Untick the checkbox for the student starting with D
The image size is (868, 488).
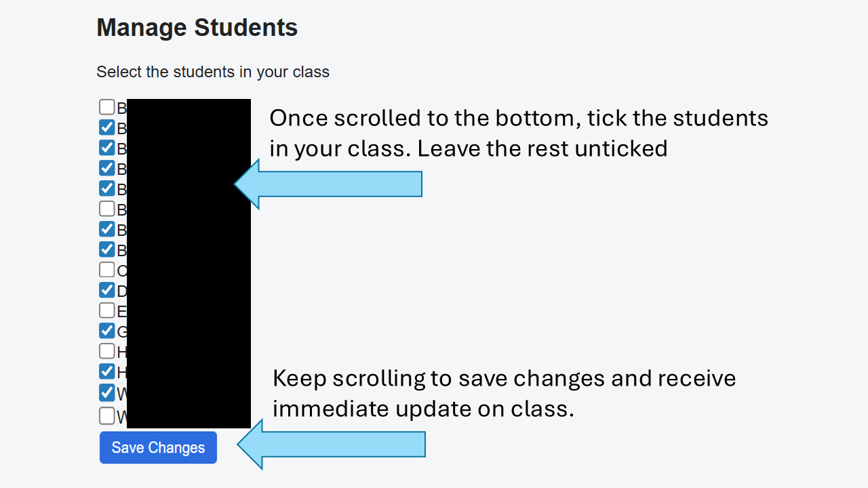pos(106,290)
